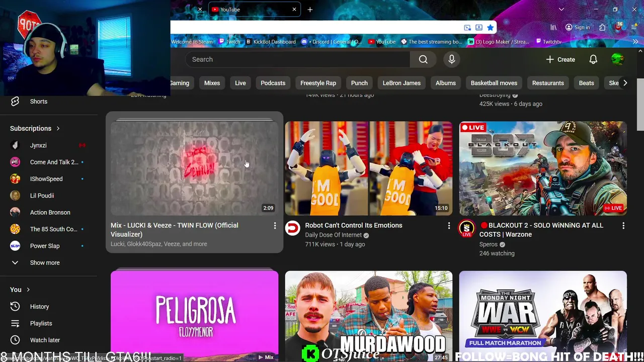Screen dimensions: 644x362
Task: Click the YouTube search magnifier button
Action: pyautogui.click(x=423, y=59)
